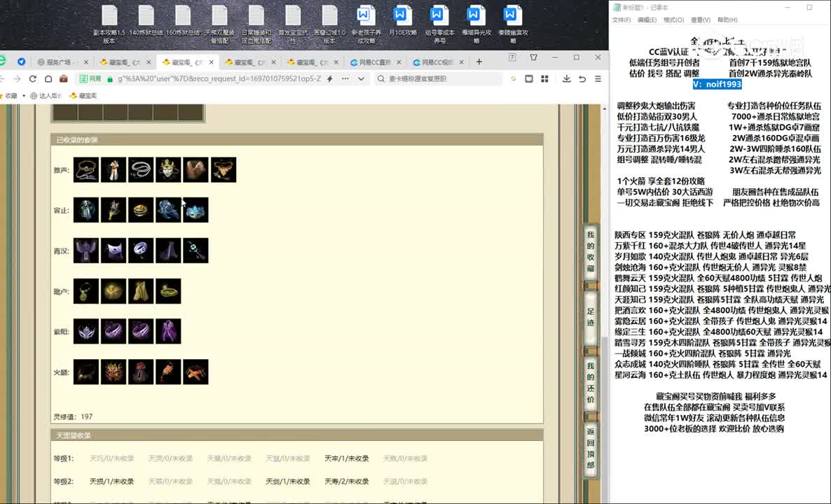Image resolution: width=831 pixels, height=504 pixels.
Task: Click the 我的收藏 side button
Action: 591,251
